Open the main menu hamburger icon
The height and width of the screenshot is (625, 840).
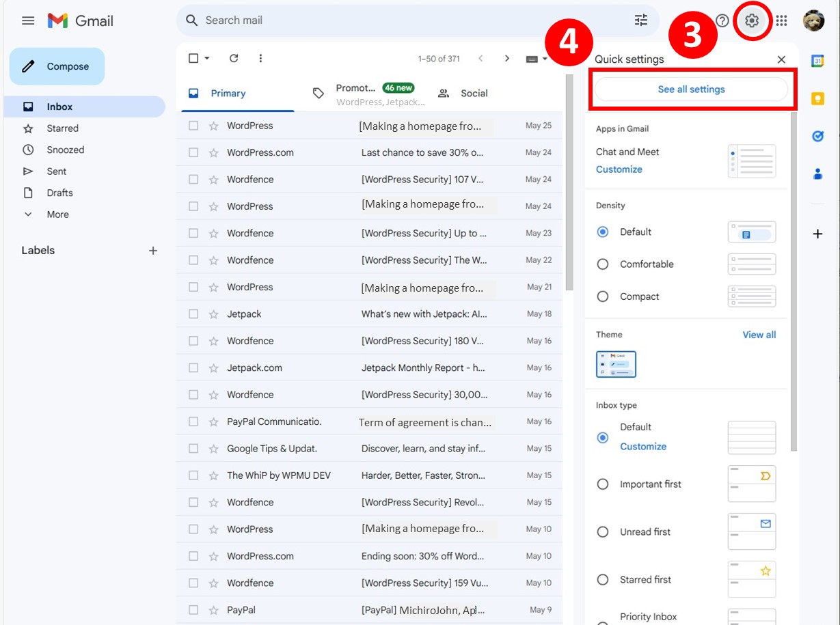(x=28, y=20)
